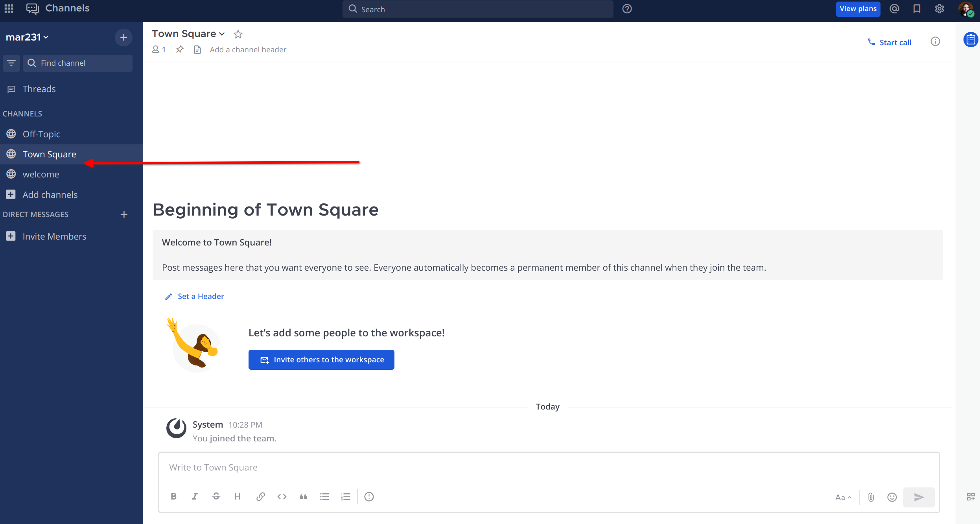Open Threads in the sidebar
Screen dimensions: 980x524
[39, 89]
